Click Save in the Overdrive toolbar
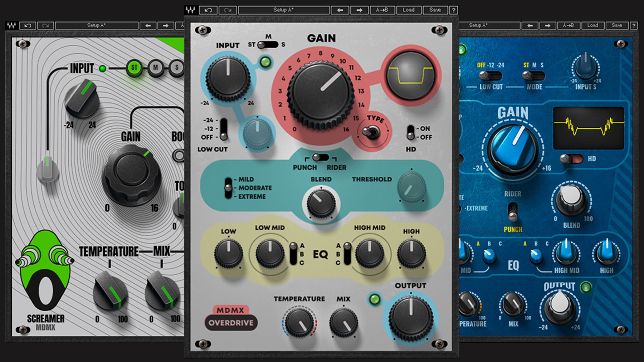This screenshot has height=362, width=644. [x=435, y=10]
